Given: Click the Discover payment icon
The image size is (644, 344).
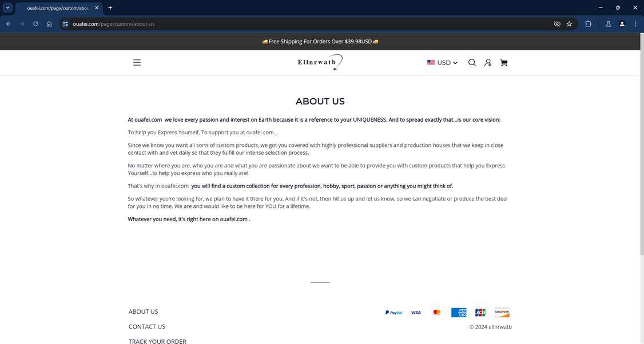Looking at the screenshot, I should tap(502, 313).
